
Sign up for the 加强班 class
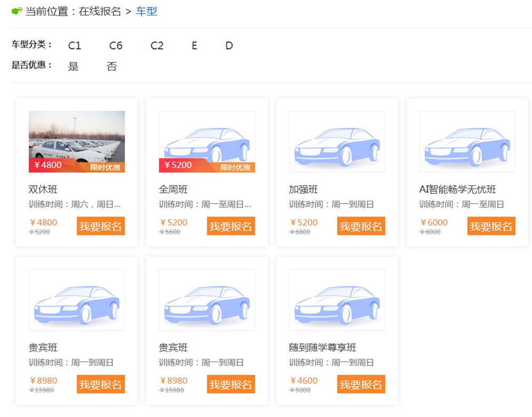[361, 226]
